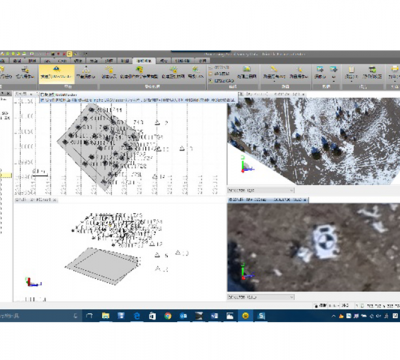Screen dimensions: 400x360
Task: Switch to the first ribbon tab
Action: [x=4, y=61]
